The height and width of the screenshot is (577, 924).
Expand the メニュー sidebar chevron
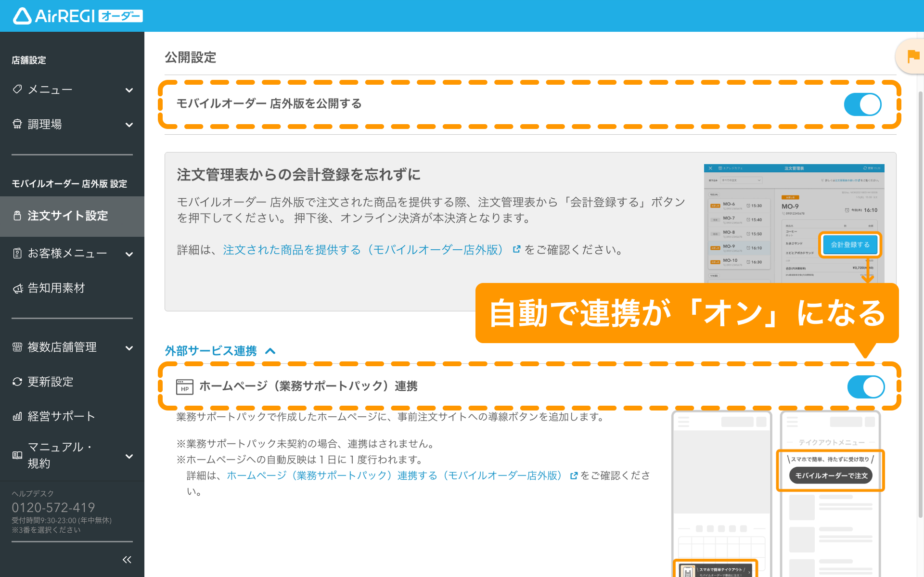129,90
